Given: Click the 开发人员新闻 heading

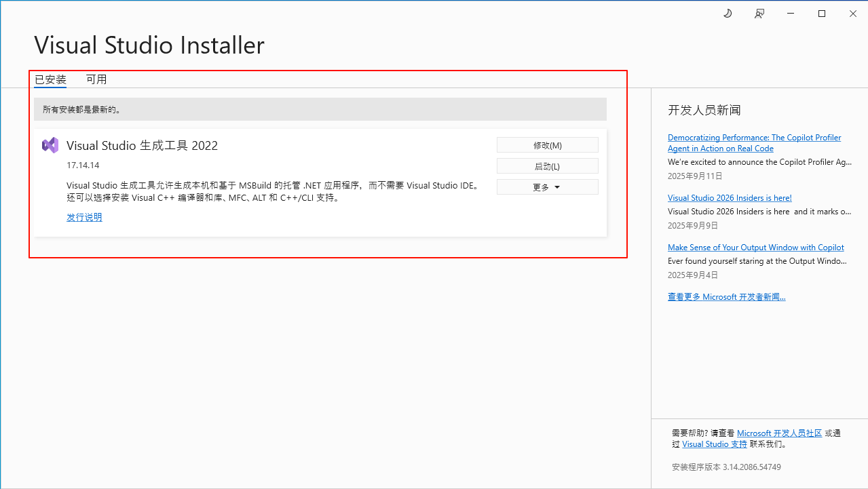Looking at the screenshot, I should click(x=704, y=110).
